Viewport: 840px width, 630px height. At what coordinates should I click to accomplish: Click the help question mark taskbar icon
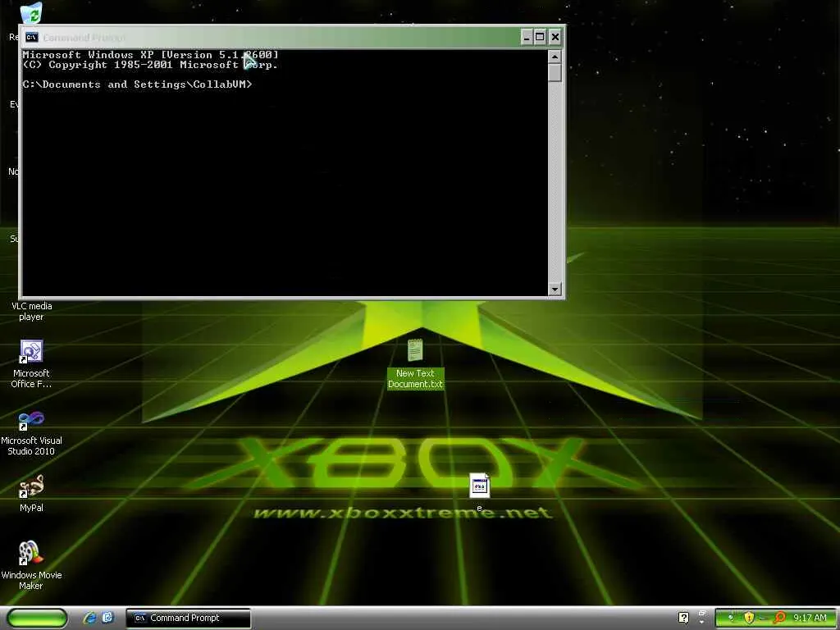click(683, 618)
